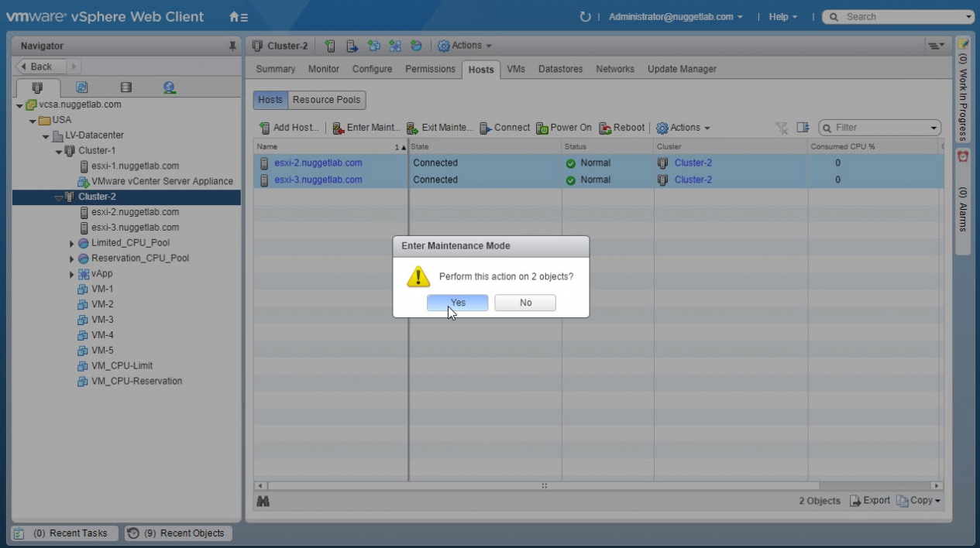The image size is (980, 548).
Task: Select the Hosts and Clusters navigator icon
Action: click(x=36, y=87)
